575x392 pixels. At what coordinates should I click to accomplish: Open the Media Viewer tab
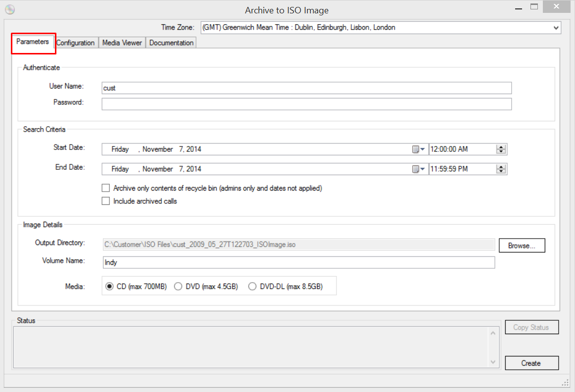pos(122,43)
